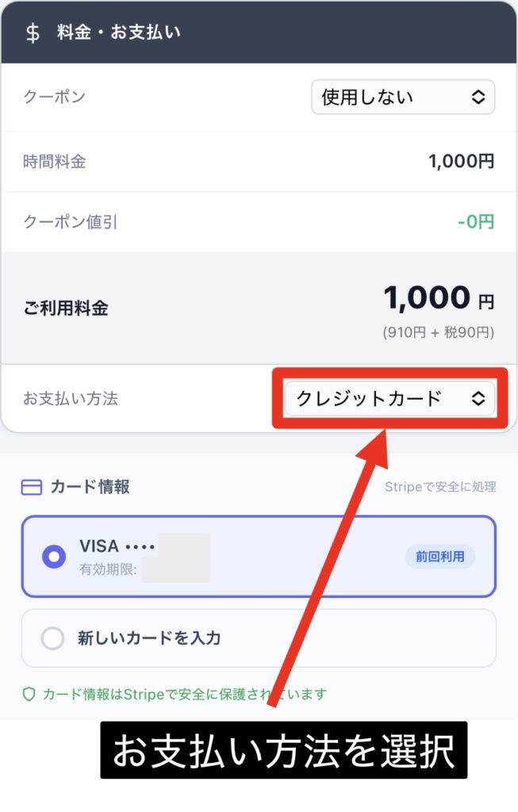Click the chevron arrows on クーポン selector
This screenshot has width=518, height=812.
pyautogui.click(x=478, y=98)
